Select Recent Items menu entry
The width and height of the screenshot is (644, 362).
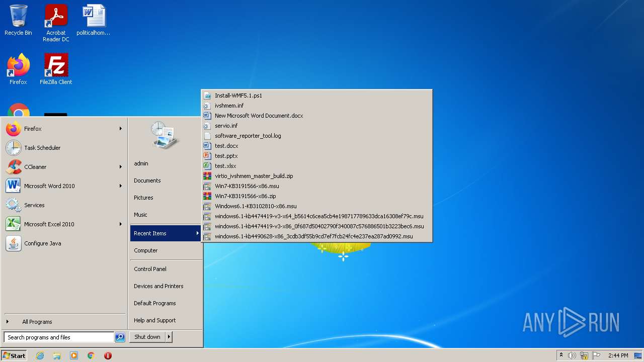[166, 233]
